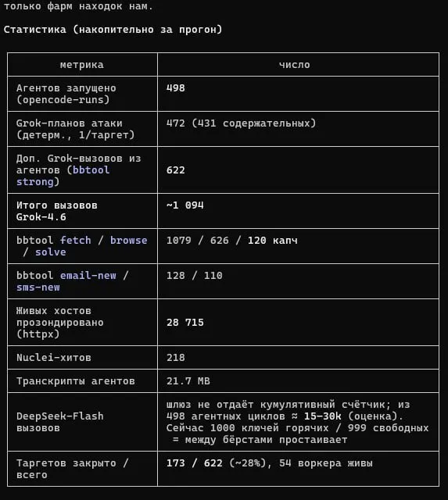This screenshot has width=448, height=500.
Task: Select the '21.7 MB' transcripts size
Action: click(x=188, y=380)
